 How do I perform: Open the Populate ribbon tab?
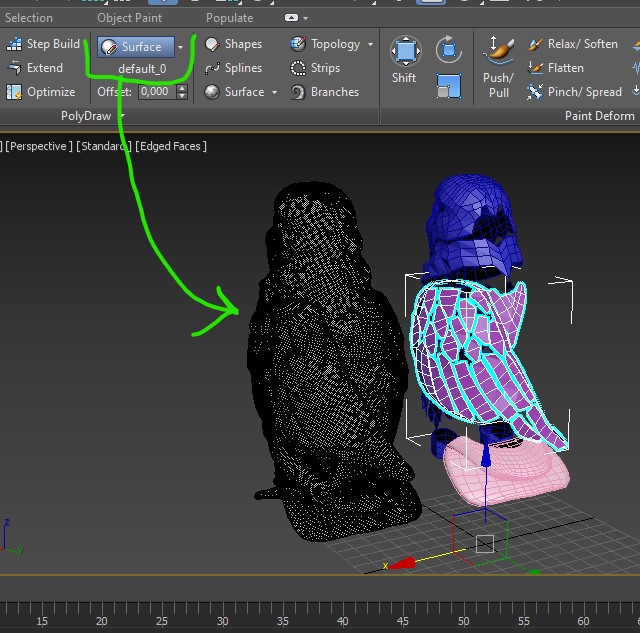tap(229, 18)
